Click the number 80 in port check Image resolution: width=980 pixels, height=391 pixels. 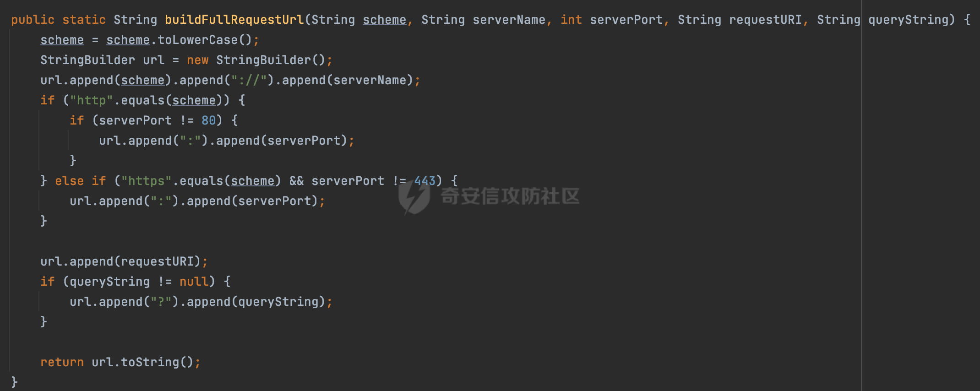tap(208, 120)
